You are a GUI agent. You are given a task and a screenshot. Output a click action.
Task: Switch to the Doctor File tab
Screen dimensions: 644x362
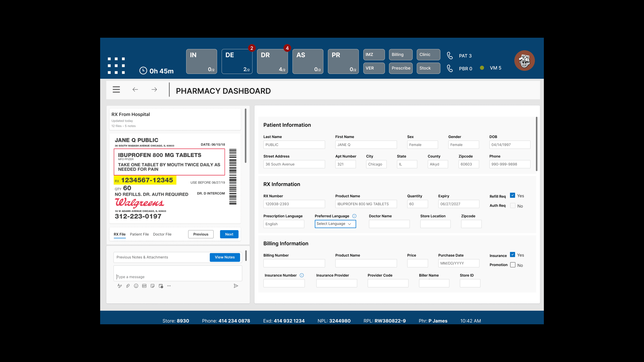tap(162, 234)
